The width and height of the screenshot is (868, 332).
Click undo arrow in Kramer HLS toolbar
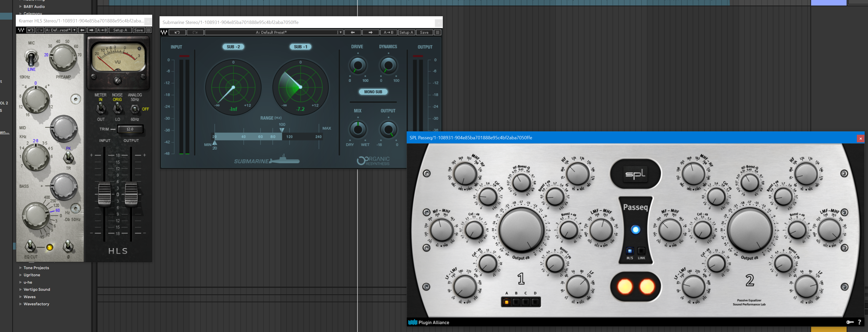[x=31, y=30]
